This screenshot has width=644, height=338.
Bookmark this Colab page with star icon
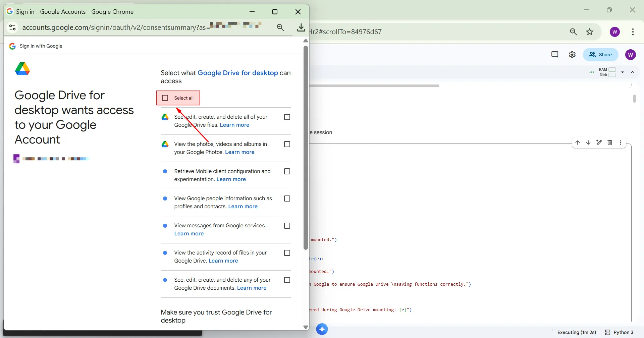coord(590,32)
